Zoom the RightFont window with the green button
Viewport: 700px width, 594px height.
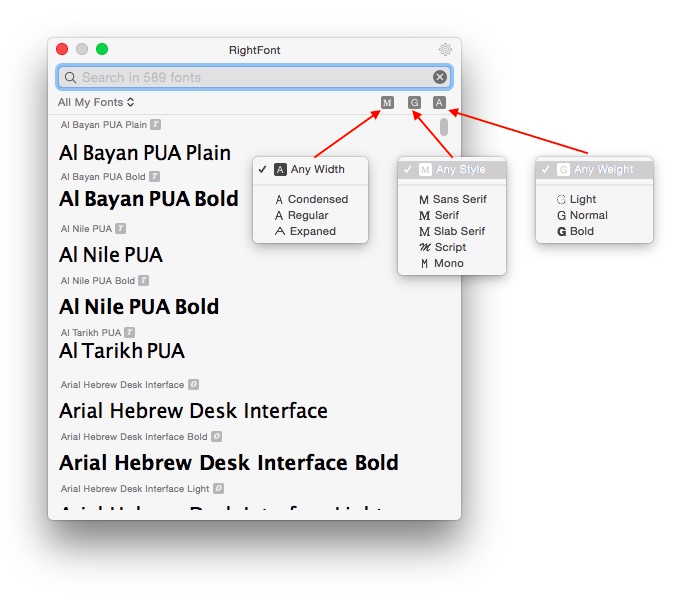click(102, 49)
